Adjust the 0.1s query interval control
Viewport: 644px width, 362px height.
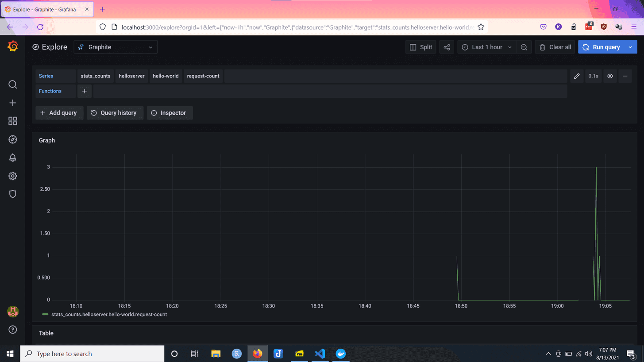click(593, 76)
